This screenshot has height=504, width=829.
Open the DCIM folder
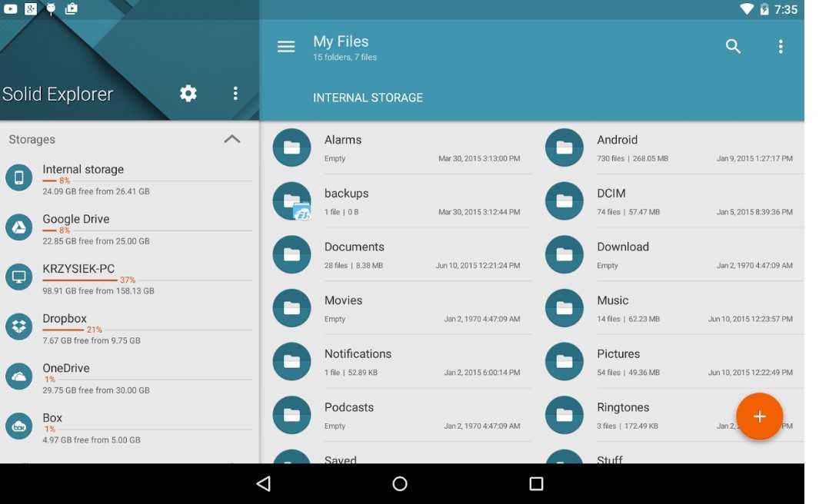coord(611,201)
